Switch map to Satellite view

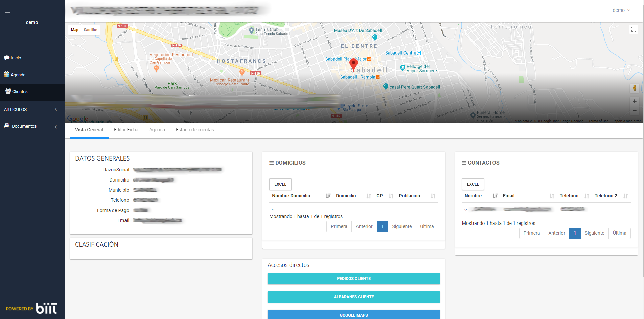click(90, 30)
